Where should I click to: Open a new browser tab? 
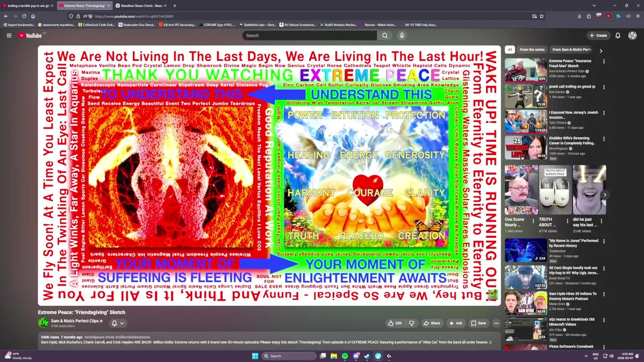[x=175, y=6]
